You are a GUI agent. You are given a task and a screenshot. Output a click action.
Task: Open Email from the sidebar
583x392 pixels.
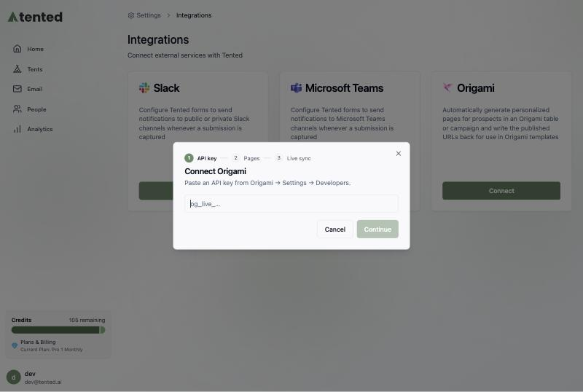tap(34, 89)
